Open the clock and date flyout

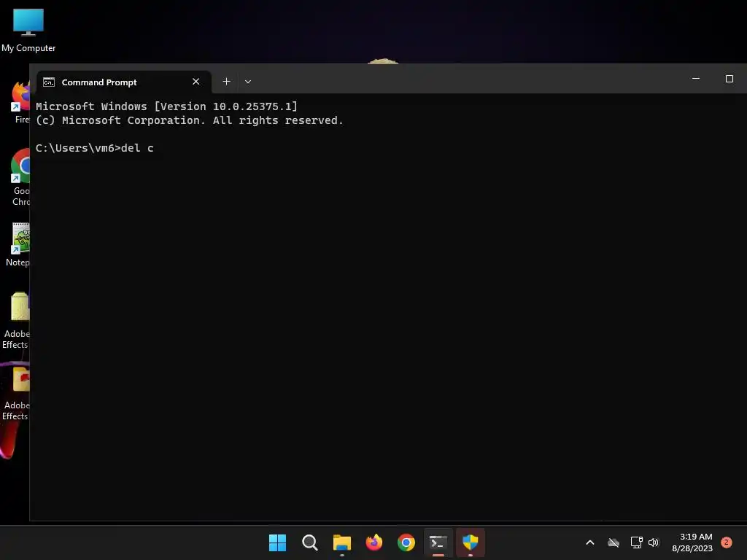tap(692, 542)
